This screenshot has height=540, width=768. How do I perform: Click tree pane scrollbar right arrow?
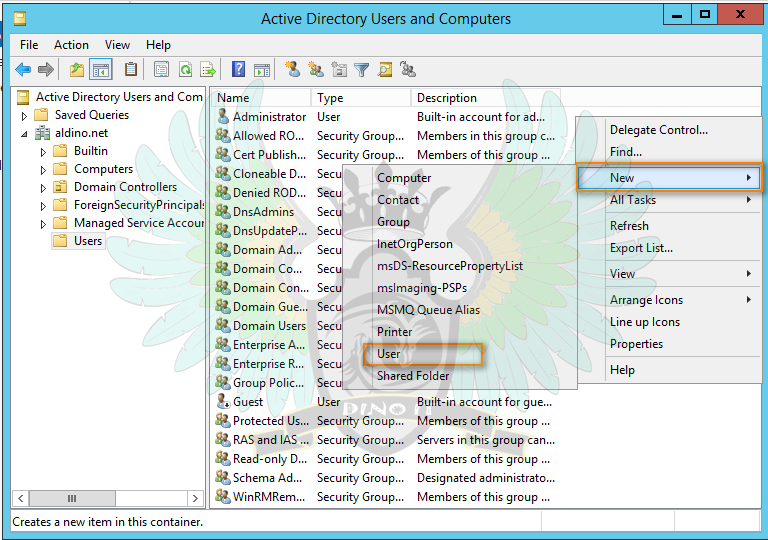195,498
